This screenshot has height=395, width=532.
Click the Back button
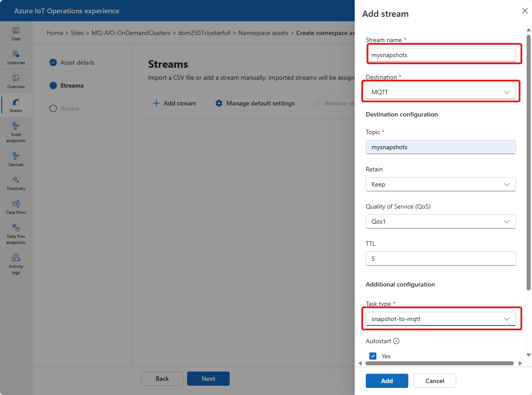(x=162, y=379)
